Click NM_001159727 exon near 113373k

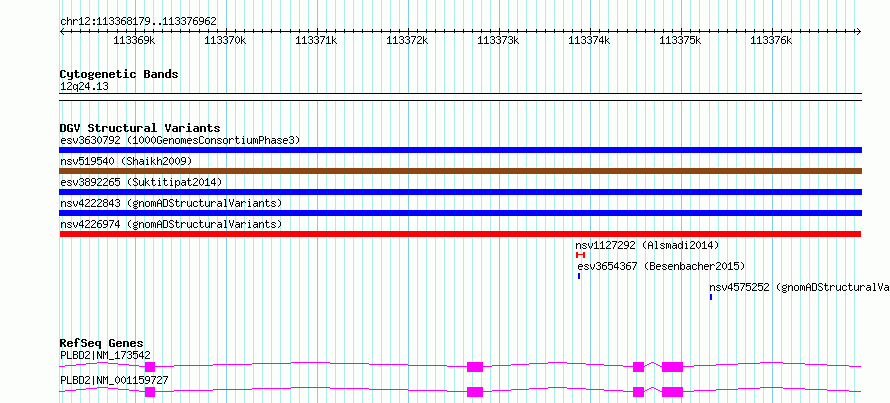[475, 391]
